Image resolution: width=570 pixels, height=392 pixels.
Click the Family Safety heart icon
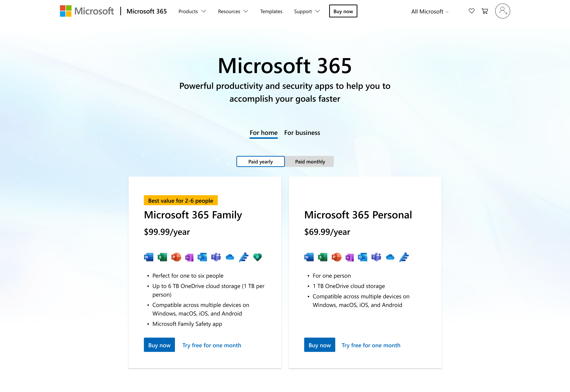click(x=257, y=257)
